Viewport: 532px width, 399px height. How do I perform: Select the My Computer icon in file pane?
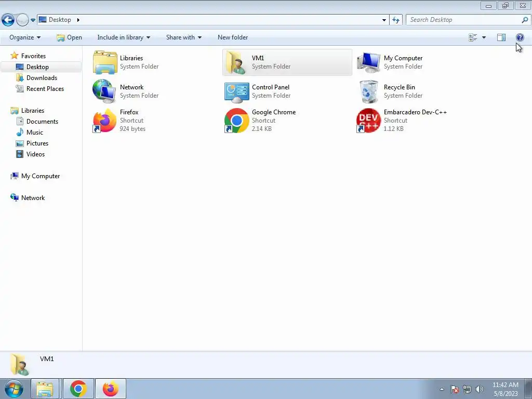(x=368, y=62)
